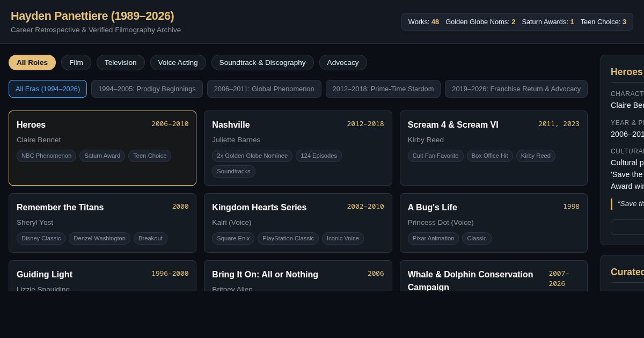Click the Teen Choice: 3 stat
644x338 pixels.
click(x=603, y=22)
